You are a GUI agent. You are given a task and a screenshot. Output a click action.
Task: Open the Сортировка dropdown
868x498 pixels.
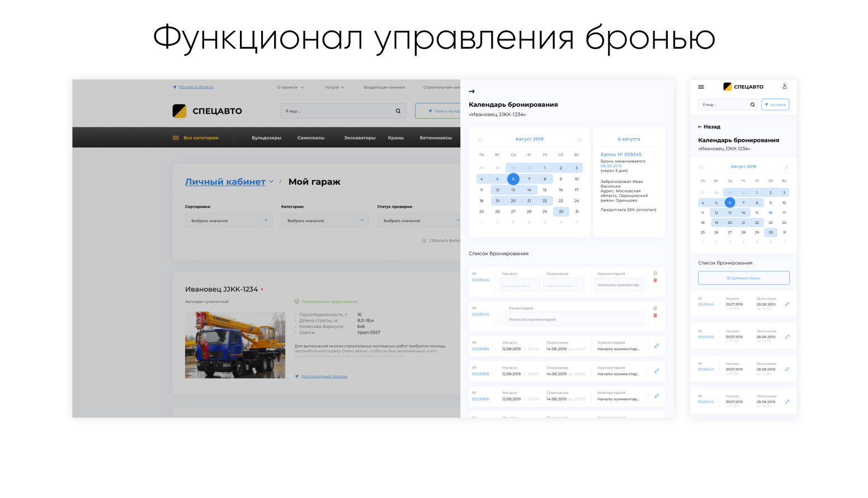(x=228, y=220)
